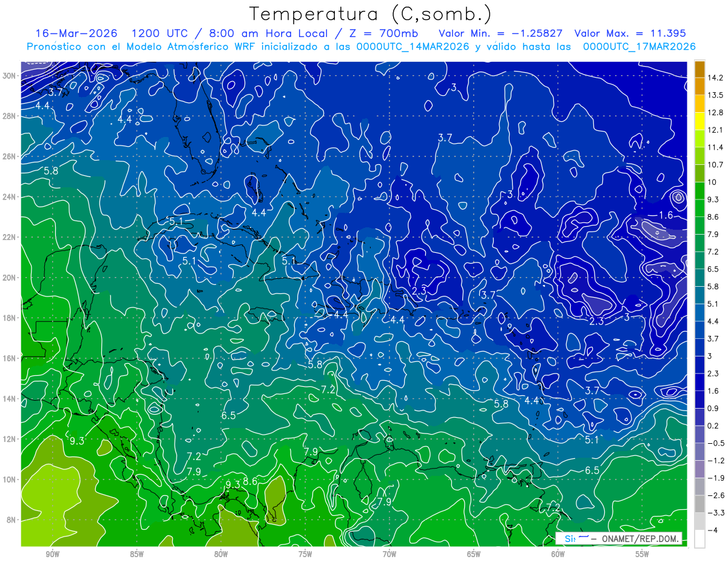
Task: Select the valid-until time "0000UTC_17MAR2026"
Action: pyautogui.click(x=639, y=47)
